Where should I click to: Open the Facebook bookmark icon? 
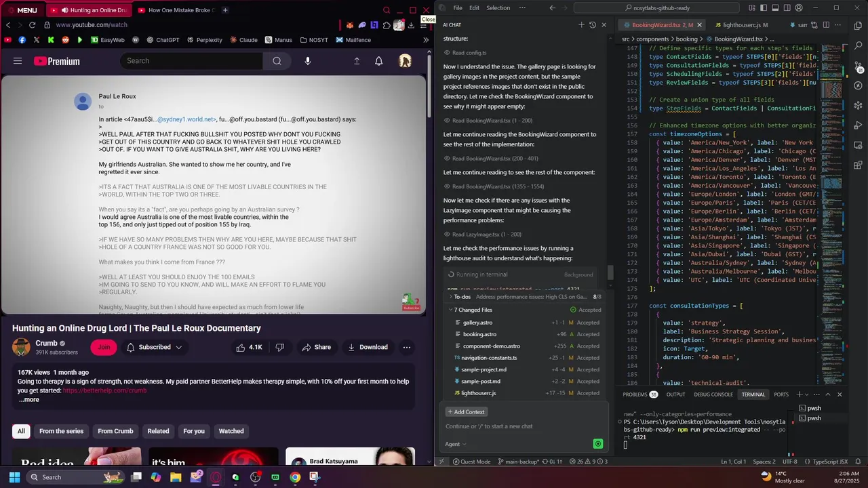coord(22,40)
